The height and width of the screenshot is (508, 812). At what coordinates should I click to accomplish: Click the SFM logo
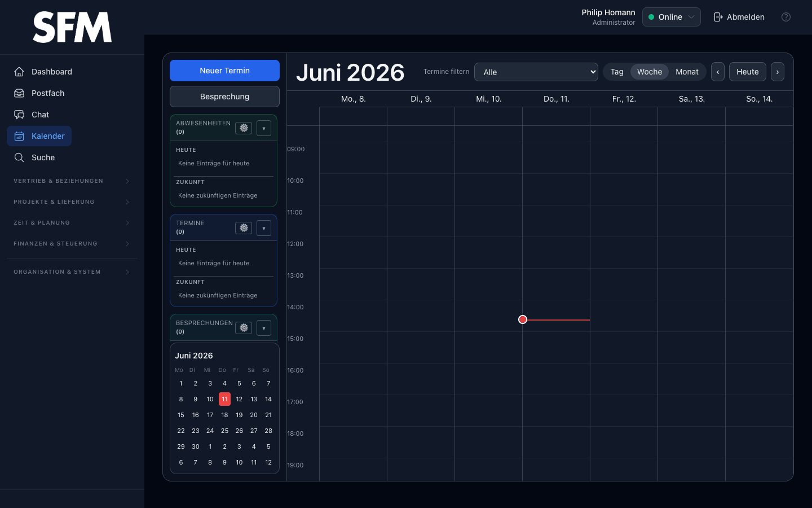point(72,27)
